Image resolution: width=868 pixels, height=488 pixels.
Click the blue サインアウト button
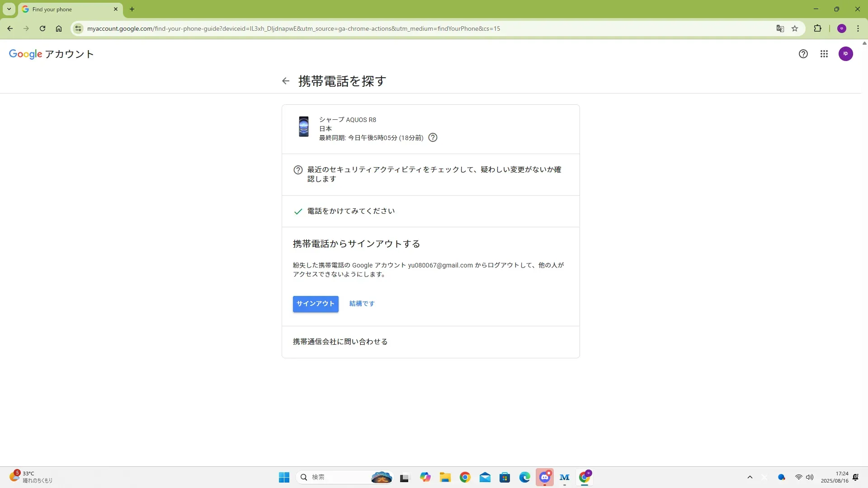(x=315, y=304)
